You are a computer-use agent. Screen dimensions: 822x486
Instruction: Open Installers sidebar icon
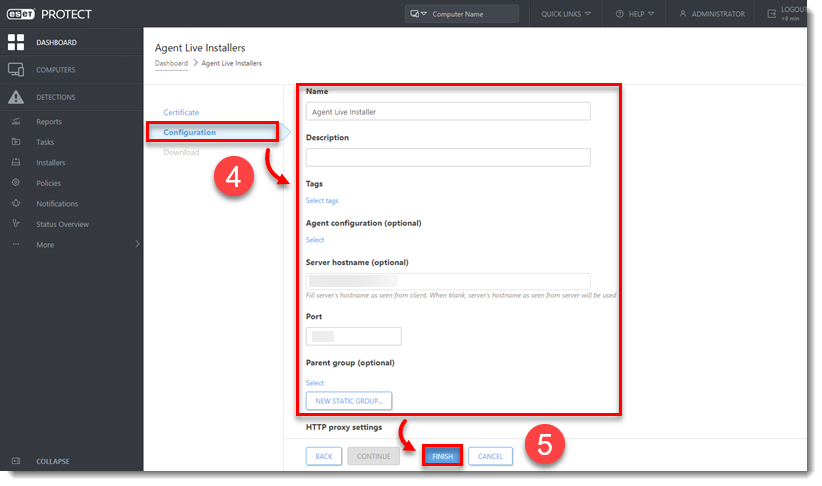point(15,163)
